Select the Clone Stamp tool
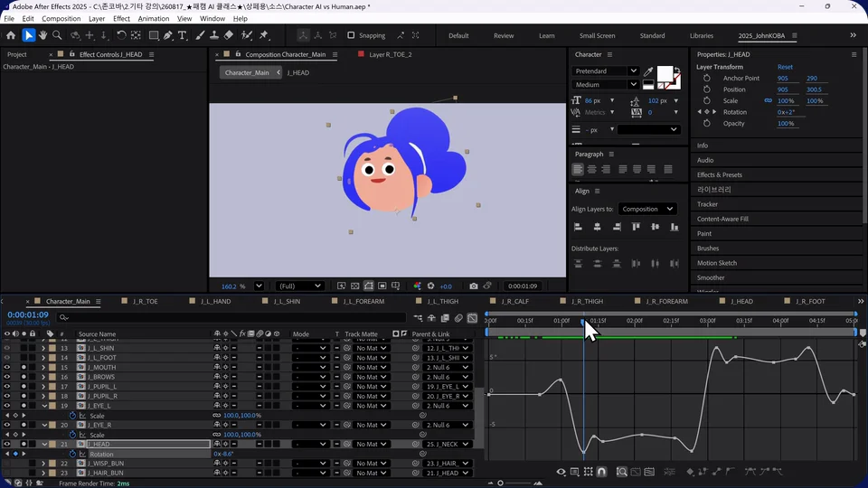 [x=214, y=35]
